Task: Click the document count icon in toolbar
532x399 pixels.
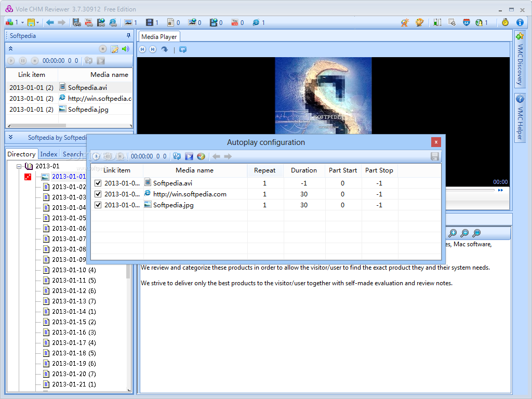Action: pos(170,22)
